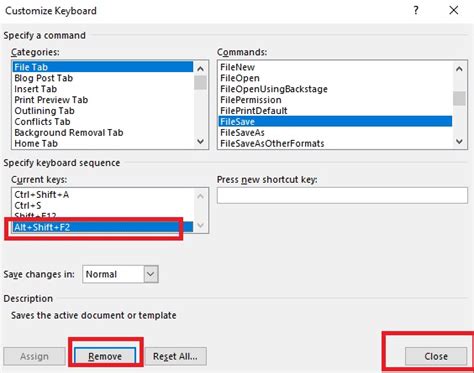
Task: Pick Conflicts Tab category
Action: [x=103, y=122]
